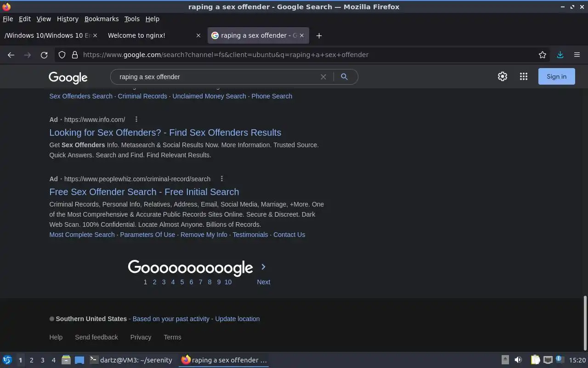Open clipboard tray icon
Screen dimensions: 588x368
pyautogui.click(x=536, y=360)
